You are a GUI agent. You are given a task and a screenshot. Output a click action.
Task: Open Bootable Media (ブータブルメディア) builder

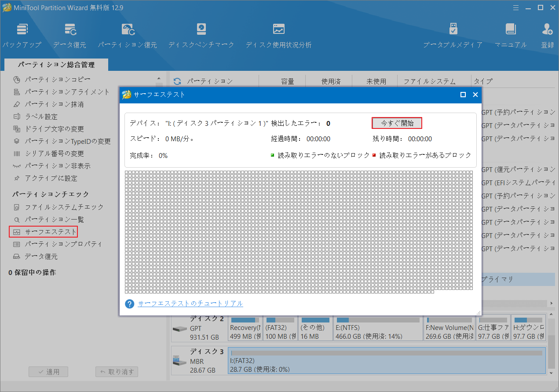click(x=453, y=36)
